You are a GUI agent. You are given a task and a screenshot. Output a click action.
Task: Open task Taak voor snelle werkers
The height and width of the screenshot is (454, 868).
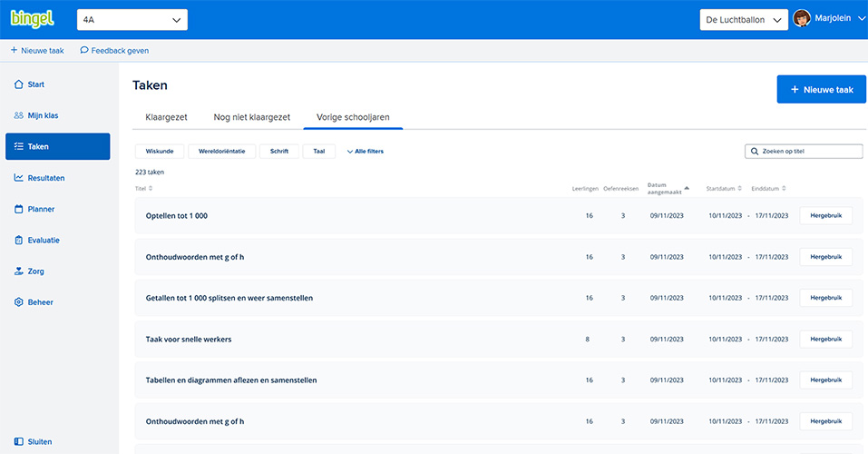(x=189, y=340)
